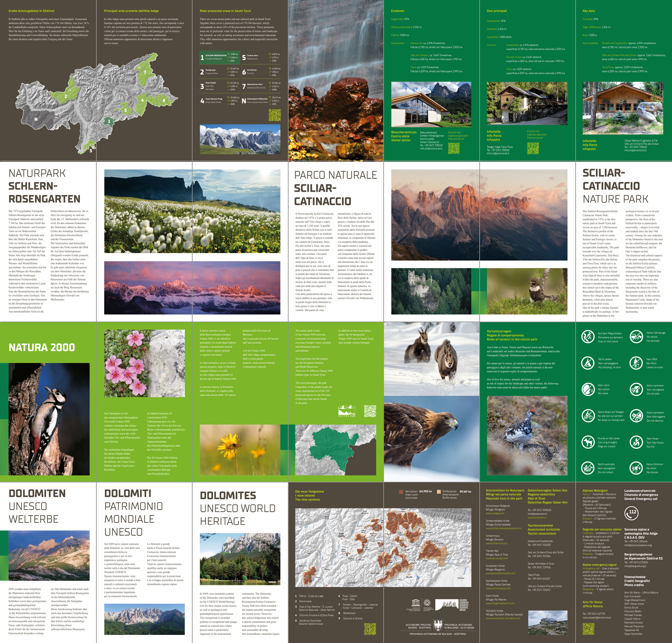The height and width of the screenshot is (643, 672).
Task: Click the 'No bikes on hiking trails' icon
Action: click(x=588, y=416)
